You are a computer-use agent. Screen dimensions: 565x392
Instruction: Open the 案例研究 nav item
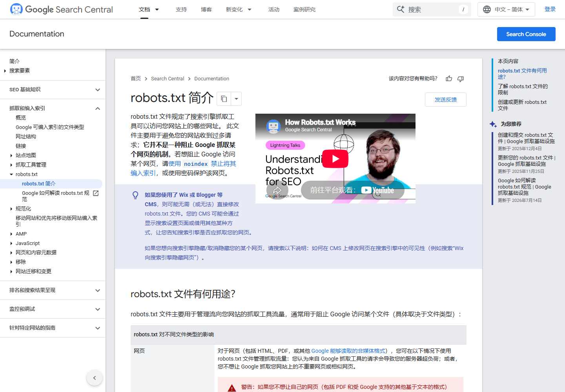point(304,9)
